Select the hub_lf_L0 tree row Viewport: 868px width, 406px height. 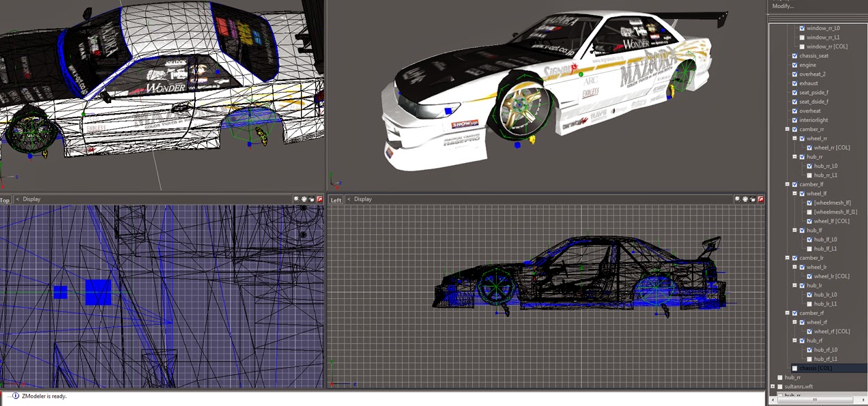826,240
